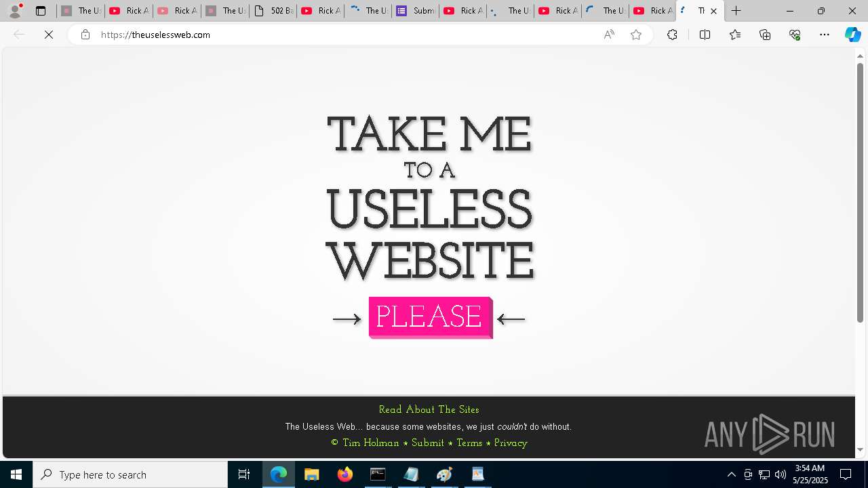Stop loading the page
Viewport: 868px width, 488px height.
(x=49, y=35)
